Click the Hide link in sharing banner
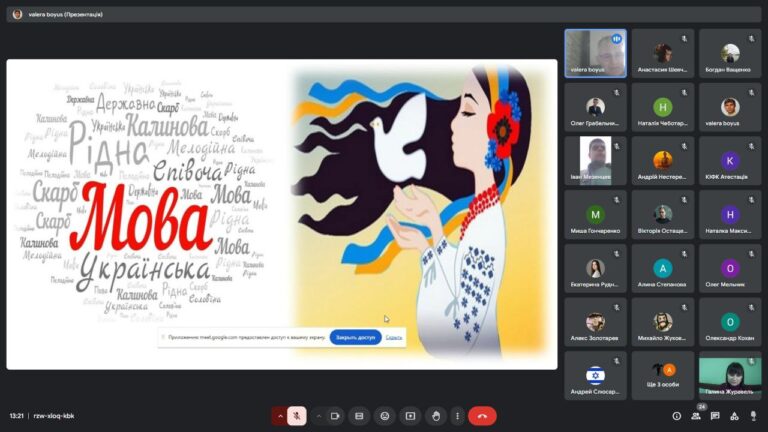Image resolution: width=768 pixels, height=432 pixels. [393, 337]
